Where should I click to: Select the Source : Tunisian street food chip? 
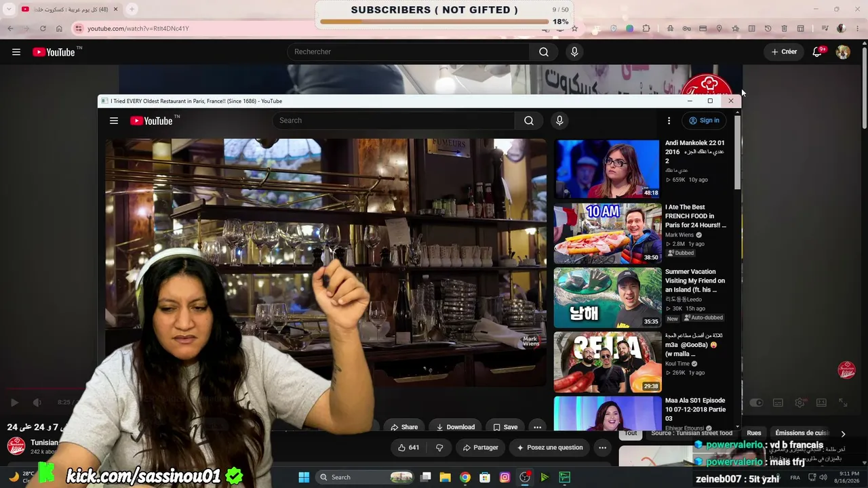(692, 433)
